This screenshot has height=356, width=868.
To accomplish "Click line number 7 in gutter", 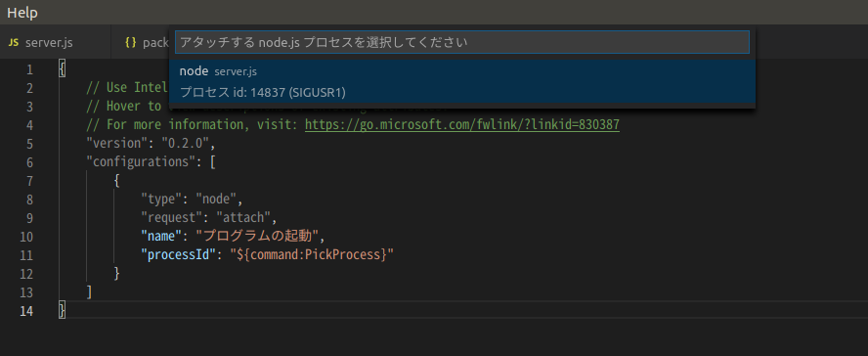I will [x=29, y=181].
